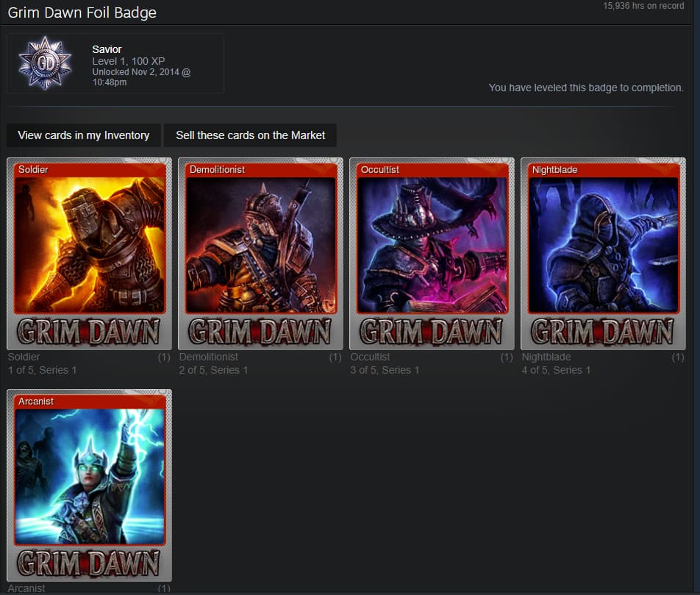Screen dimensions: 700x595
Task: Select the red card header labeled Soldier
Action: (89, 169)
